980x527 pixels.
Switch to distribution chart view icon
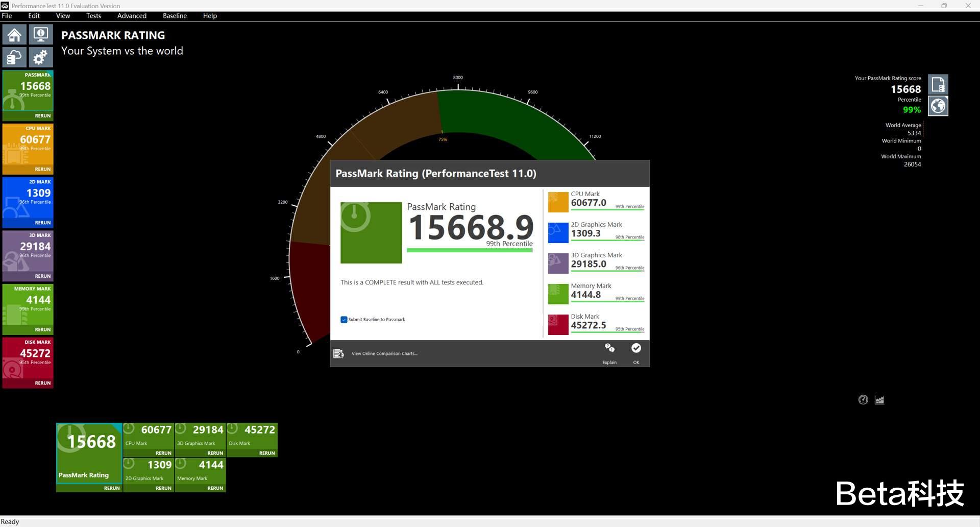pyautogui.click(x=879, y=400)
